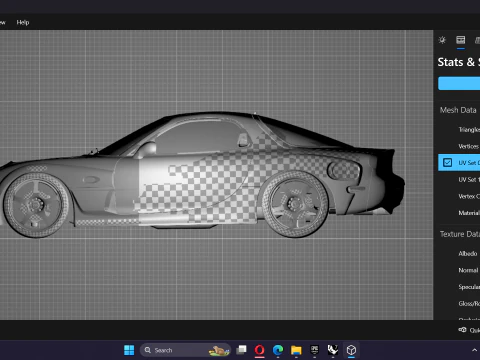Click the Quick Animations icon at bottom right
The image size is (480, 360).
[x=462, y=330]
